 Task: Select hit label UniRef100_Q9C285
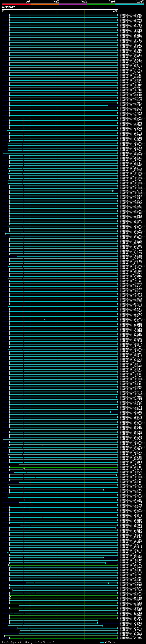point(131,371)
